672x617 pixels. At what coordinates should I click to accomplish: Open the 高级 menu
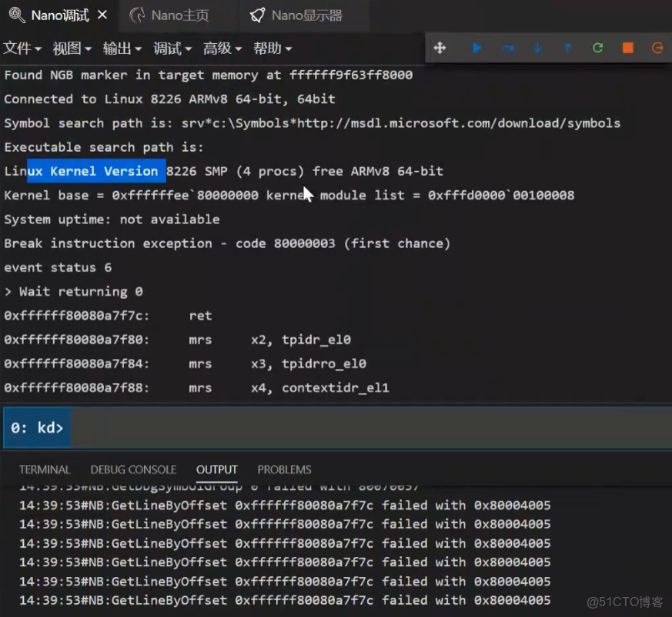pyautogui.click(x=222, y=48)
